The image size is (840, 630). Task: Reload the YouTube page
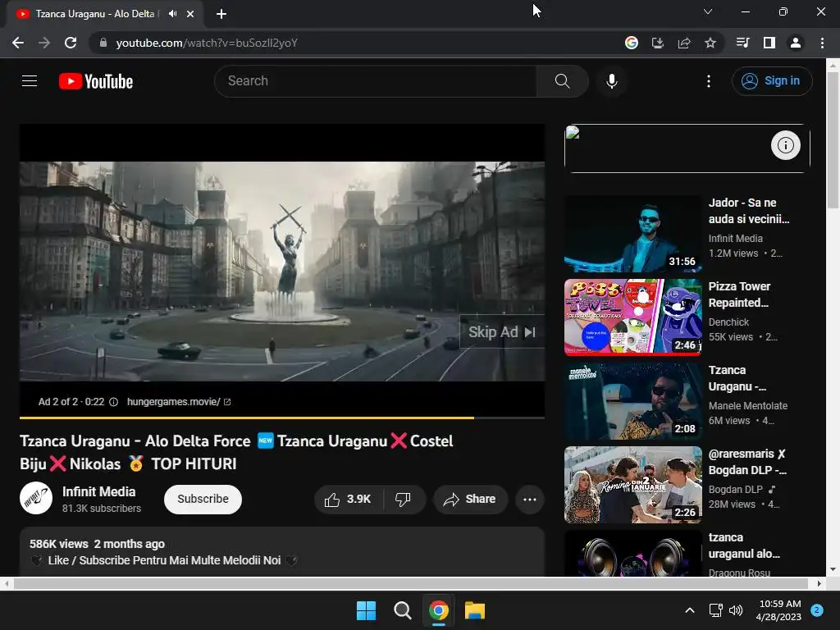pos(71,43)
